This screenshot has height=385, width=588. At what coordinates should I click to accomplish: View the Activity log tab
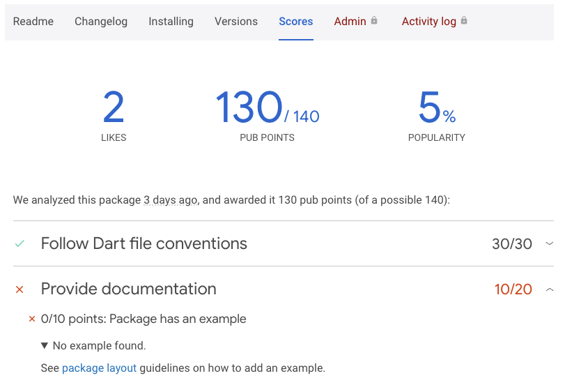pyautogui.click(x=428, y=22)
